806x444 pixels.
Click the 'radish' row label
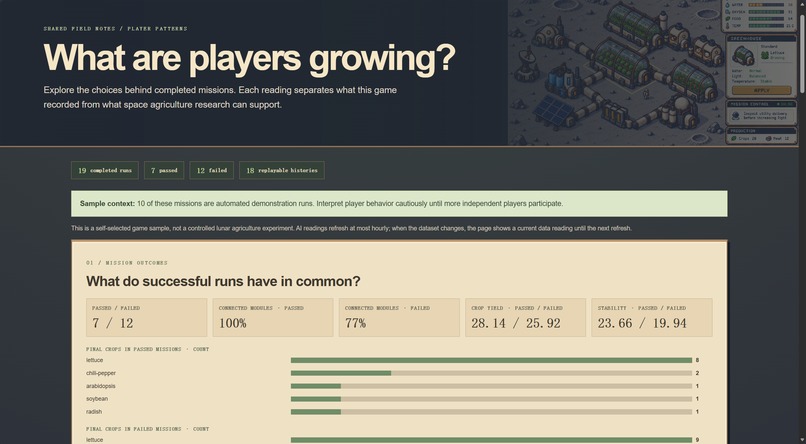pyautogui.click(x=94, y=412)
